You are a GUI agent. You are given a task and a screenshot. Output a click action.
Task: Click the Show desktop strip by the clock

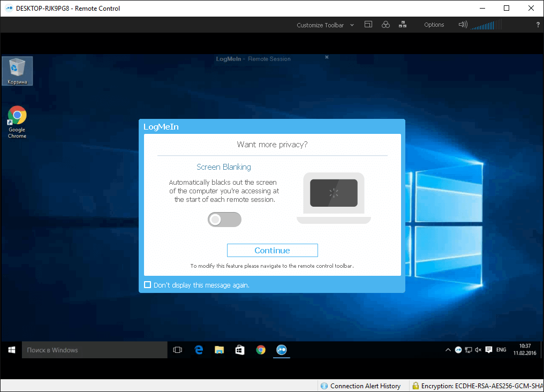(541, 350)
